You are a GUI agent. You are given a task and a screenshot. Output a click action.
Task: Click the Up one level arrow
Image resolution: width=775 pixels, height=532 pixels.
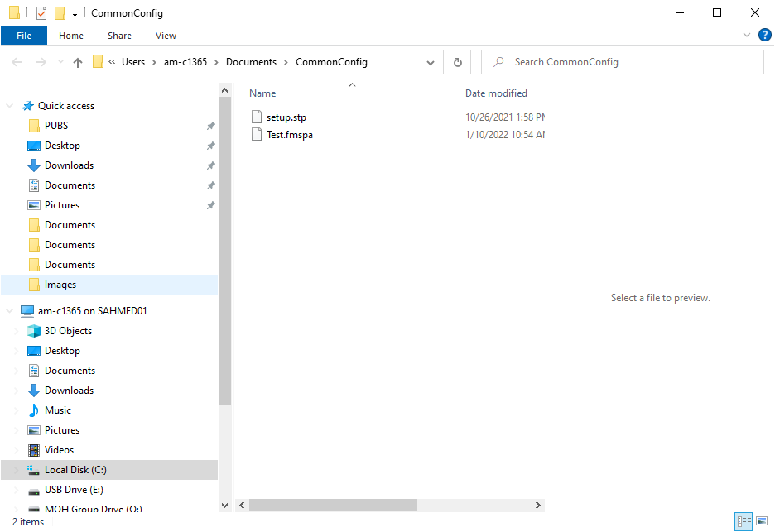click(78, 62)
